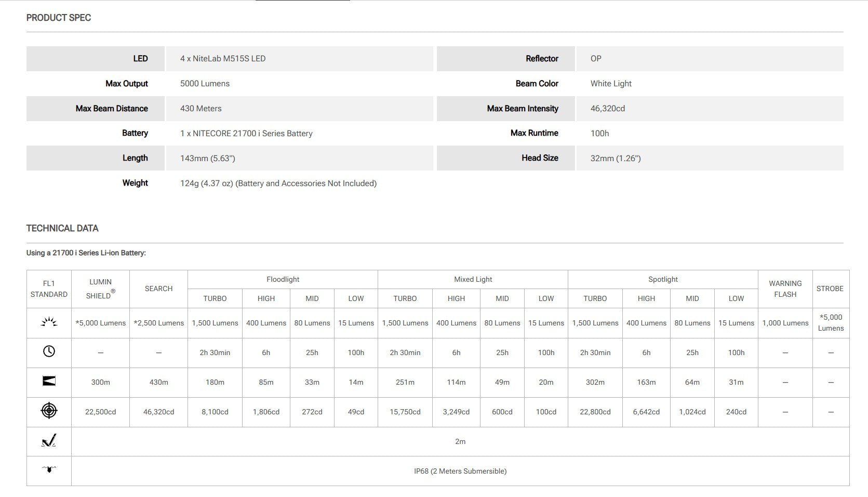Click the peak beam intensity target icon
868x497 pixels.
click(x=49, y=411)
